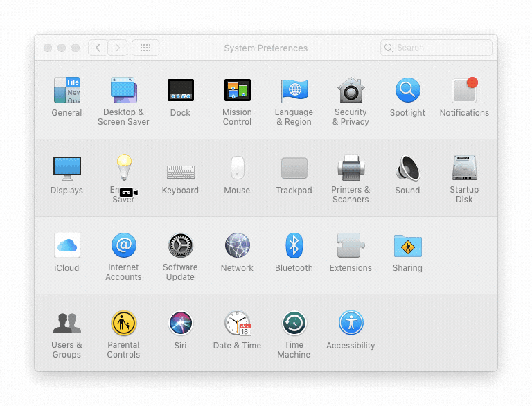Click the magnifier icon in search field
This screenshot has width=532, height=406.
[x=389, y=48]
